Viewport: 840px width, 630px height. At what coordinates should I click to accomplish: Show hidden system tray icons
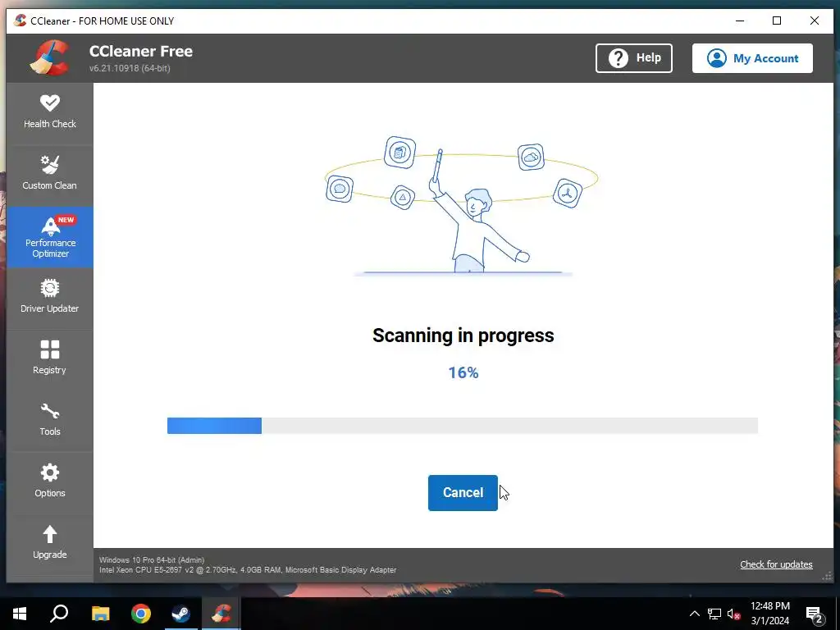click(694, 614)
